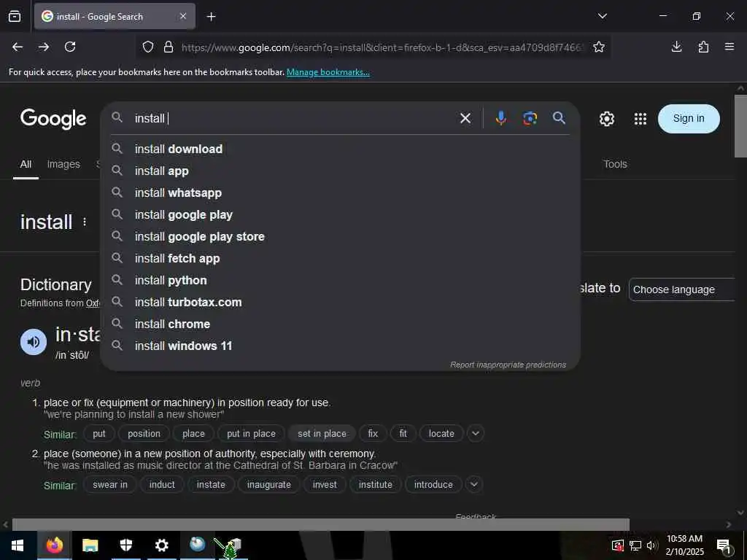
Task: Click the volume speaker tray icon
Action: coord(651,545)
